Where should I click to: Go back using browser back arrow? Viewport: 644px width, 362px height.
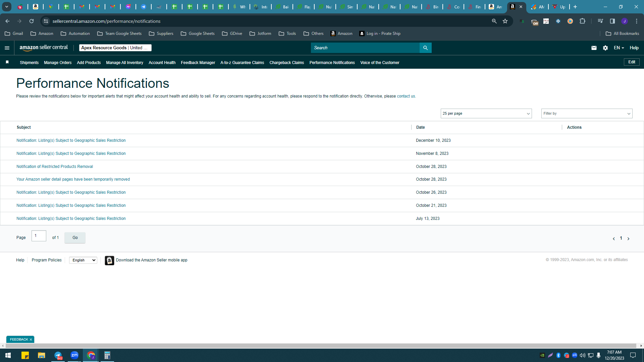[x=7, y=21]
